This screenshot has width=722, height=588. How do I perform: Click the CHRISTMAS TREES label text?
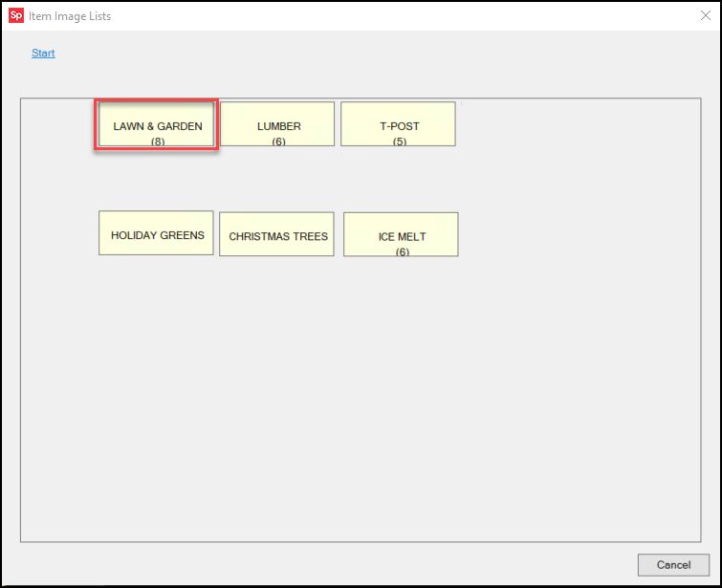[x=278, y=237]
